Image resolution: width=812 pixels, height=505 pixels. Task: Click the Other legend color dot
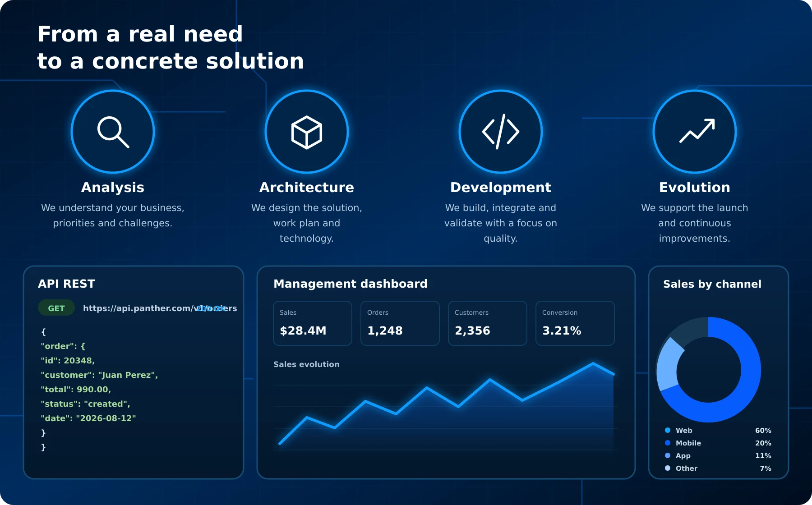[x=668, y=468]
